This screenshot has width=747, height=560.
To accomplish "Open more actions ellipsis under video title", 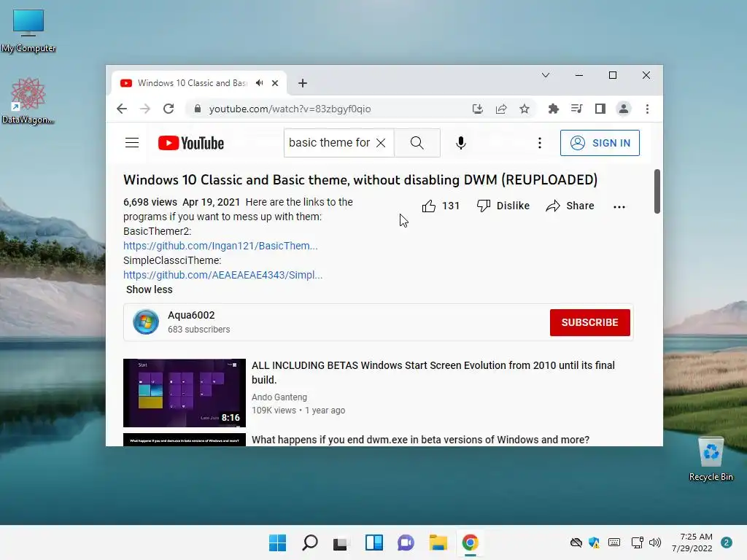I will click(x=619, y=206).
